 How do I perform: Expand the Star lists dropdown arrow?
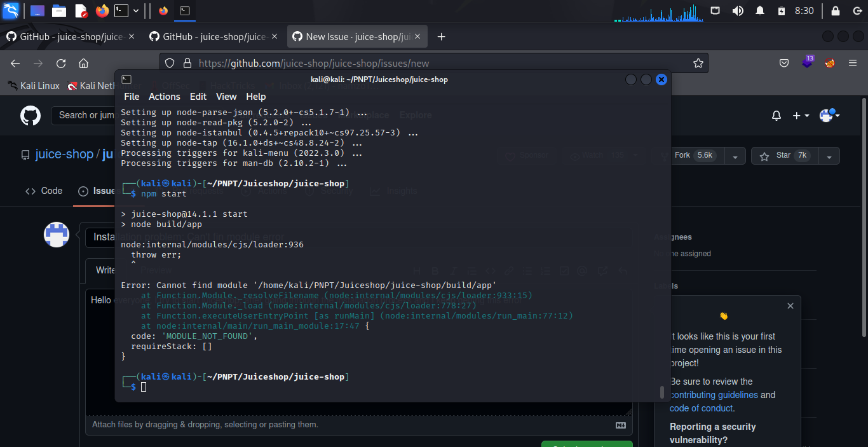[x=829, y=156]
